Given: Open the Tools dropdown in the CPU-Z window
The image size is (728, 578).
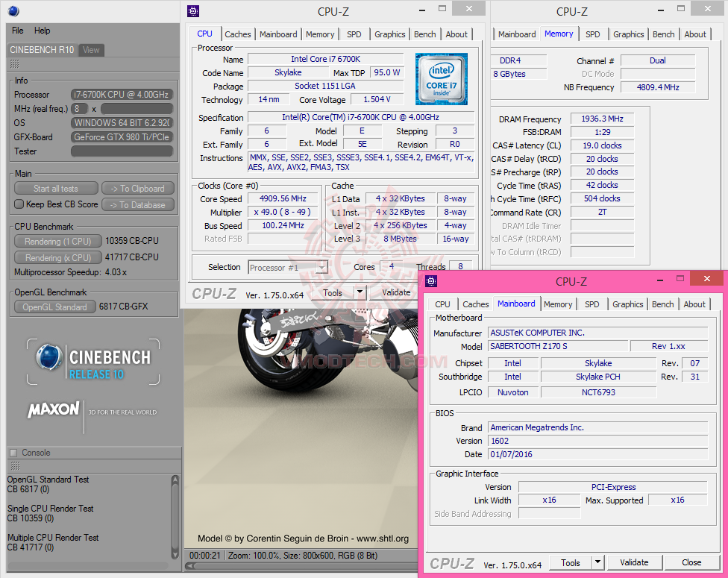Looking at the screenshot, I should 359,292.
